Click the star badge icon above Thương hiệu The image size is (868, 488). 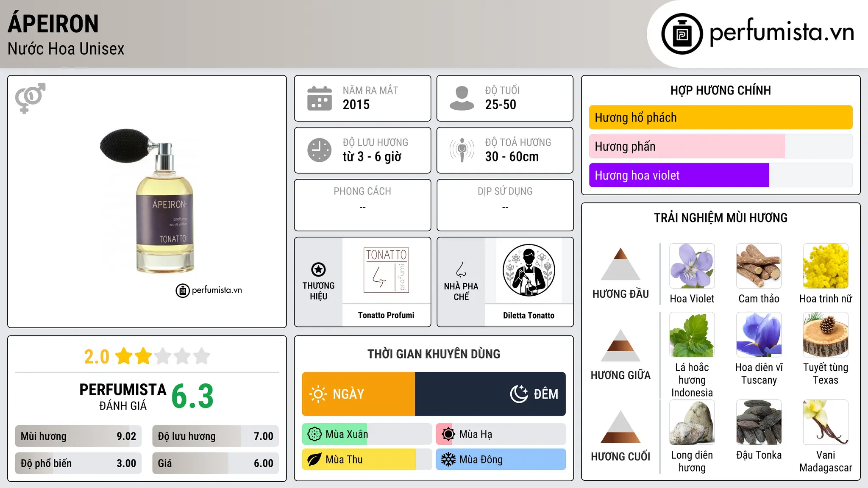coord(318,269)
